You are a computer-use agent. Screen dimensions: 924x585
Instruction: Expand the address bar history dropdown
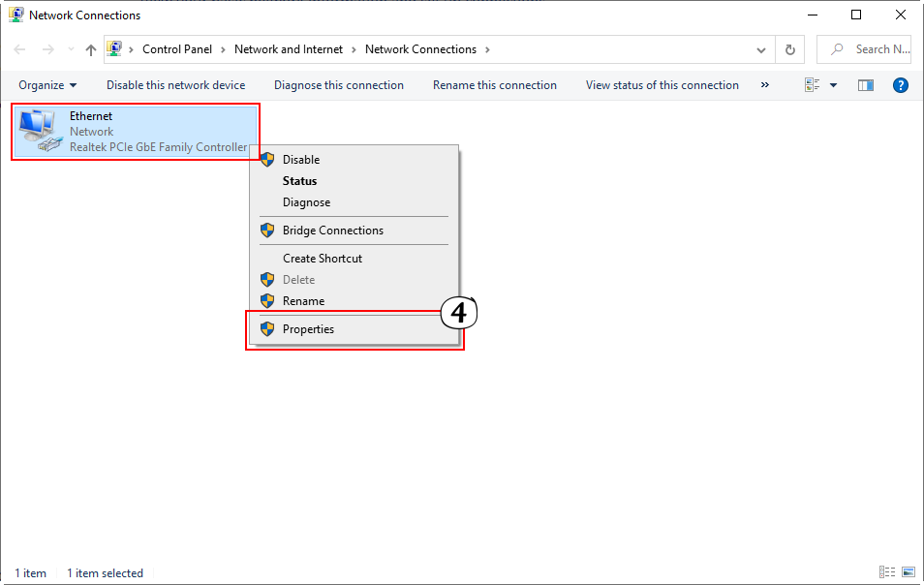pyautogui.click(x=761, y=49)
